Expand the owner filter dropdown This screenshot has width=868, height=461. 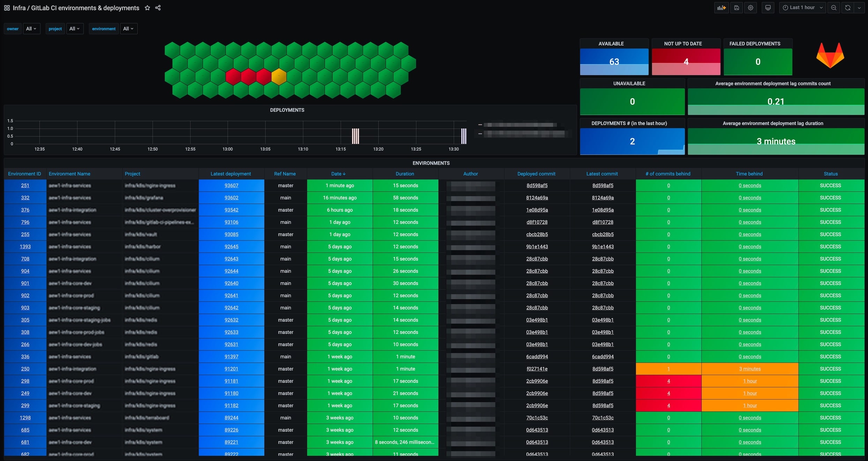pyautogui.click(x=31, y=29)
